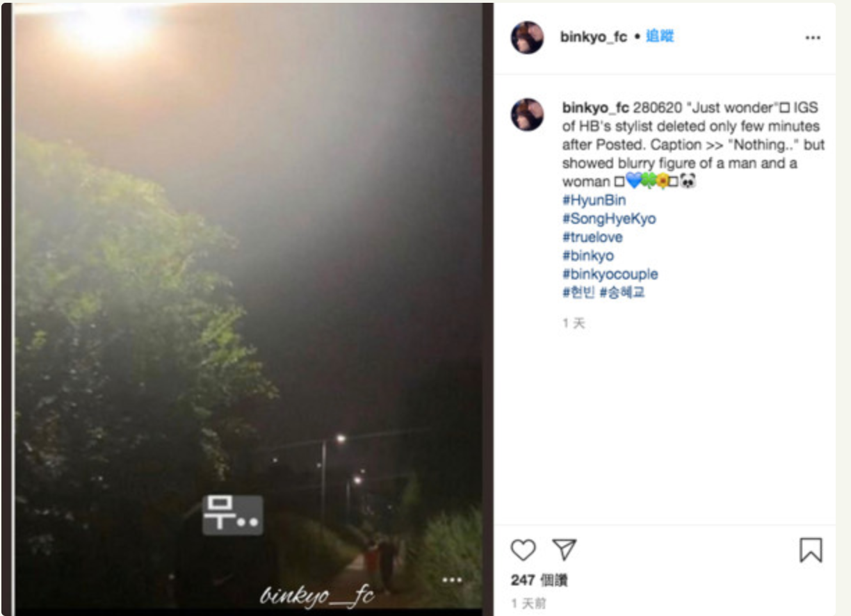Screen dimensions: 851x616
Task: Follow binkyo_fc using 追蹤 link
Action: click(x=660, y=37)
